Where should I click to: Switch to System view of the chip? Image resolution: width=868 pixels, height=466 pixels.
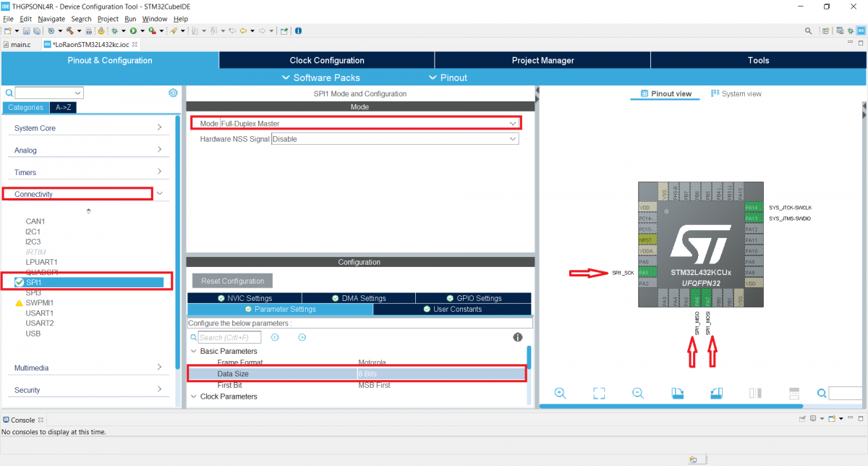736,94
